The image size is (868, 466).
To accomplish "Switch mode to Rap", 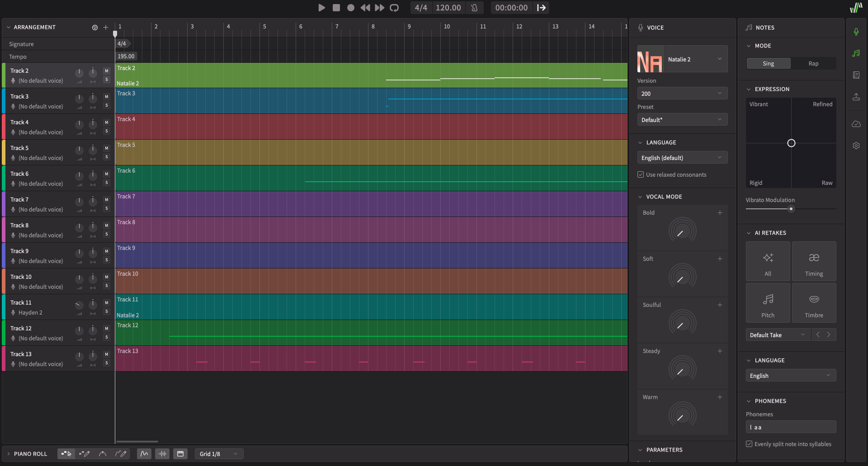I will pyautogui.click(x=813, y=64).
